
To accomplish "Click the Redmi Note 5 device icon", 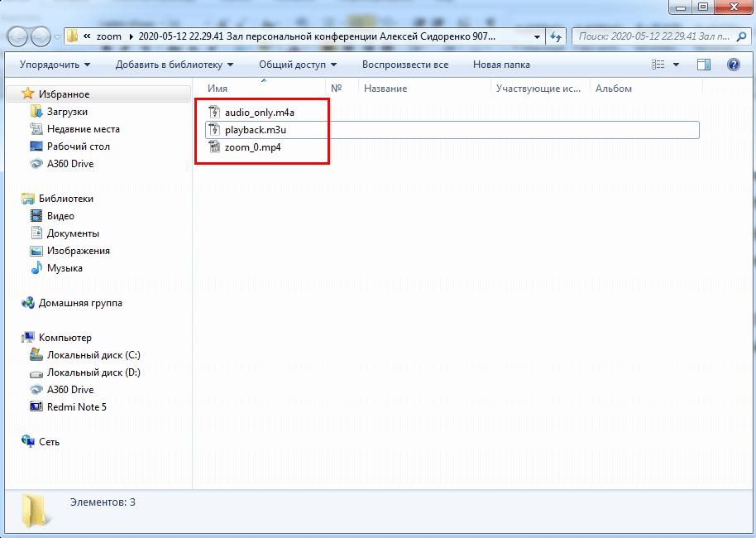I will pyautogui.click(x=36, y=407).
